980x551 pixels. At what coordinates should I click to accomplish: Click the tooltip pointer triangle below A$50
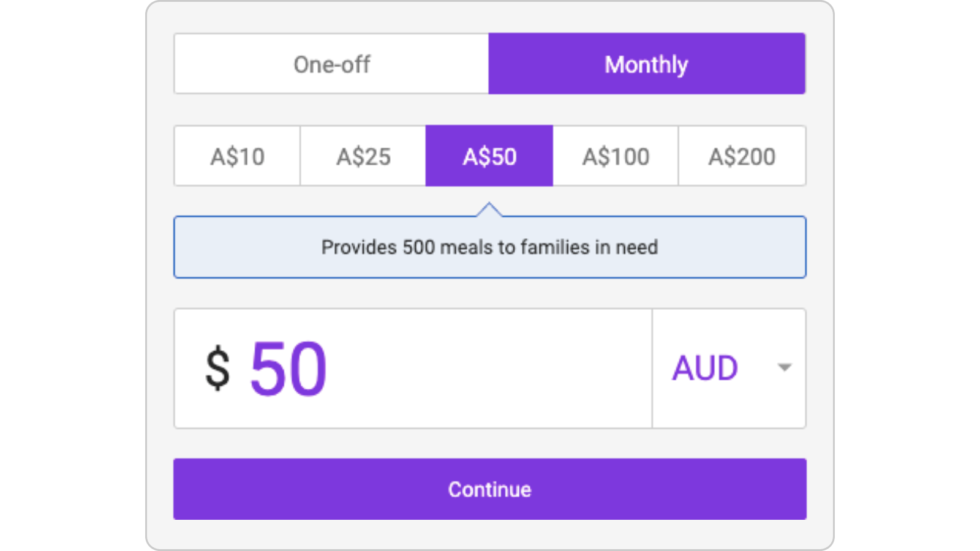pyautogui.click(x=489, y=210)
